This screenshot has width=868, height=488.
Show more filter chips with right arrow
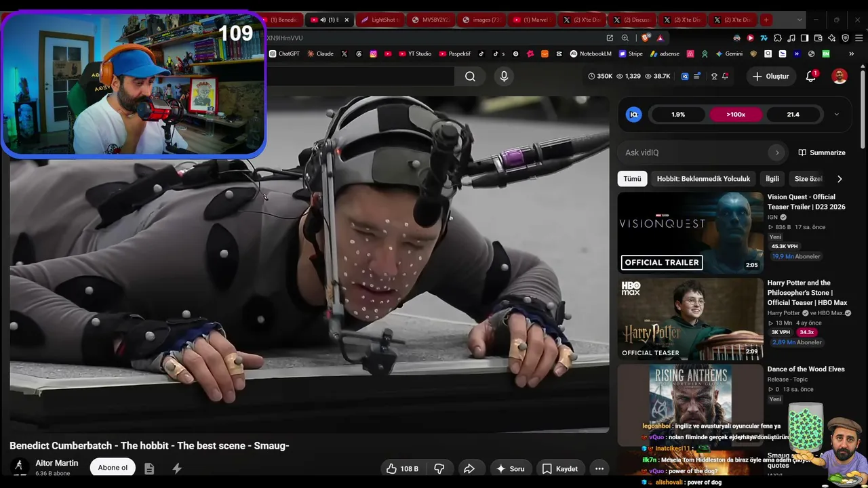(x=840, y=179)
